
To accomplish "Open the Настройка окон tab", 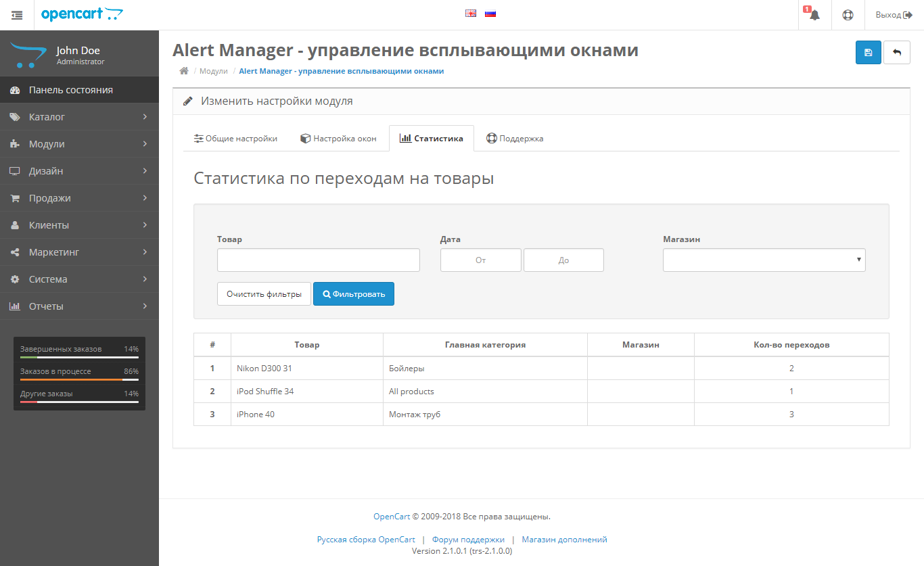I will pyautogui.click(x=338, y=139).
